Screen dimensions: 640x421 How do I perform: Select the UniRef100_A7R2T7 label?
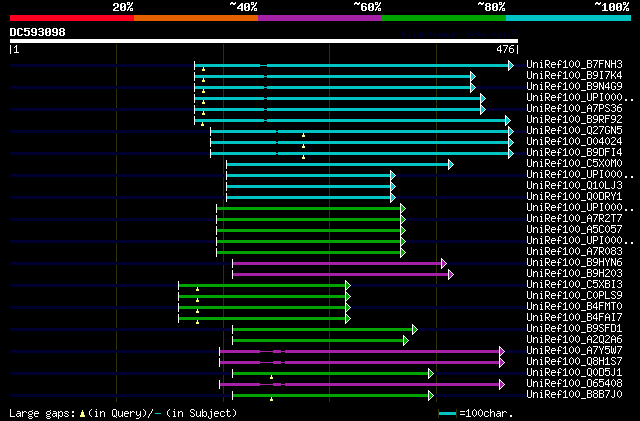coord(574,219)
